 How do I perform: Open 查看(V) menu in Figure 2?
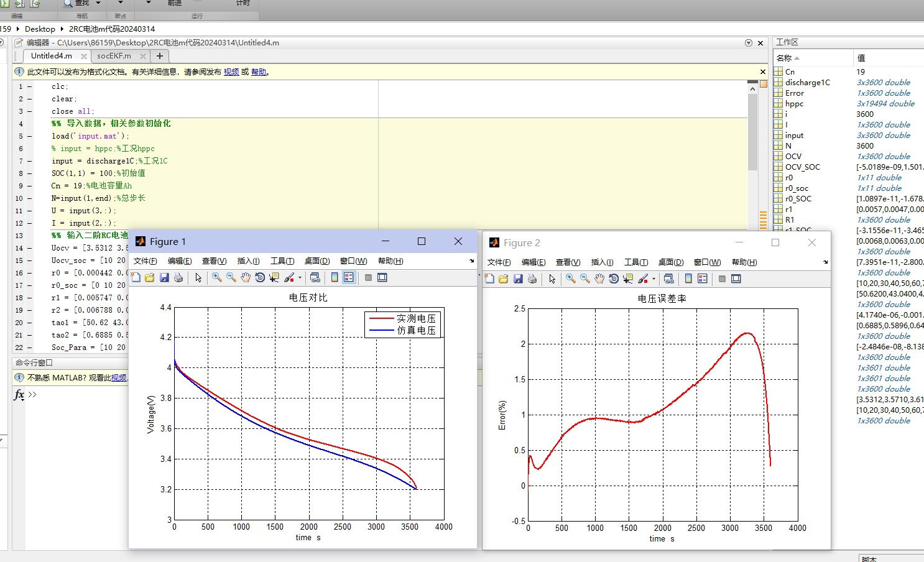(x=568, y=262)
